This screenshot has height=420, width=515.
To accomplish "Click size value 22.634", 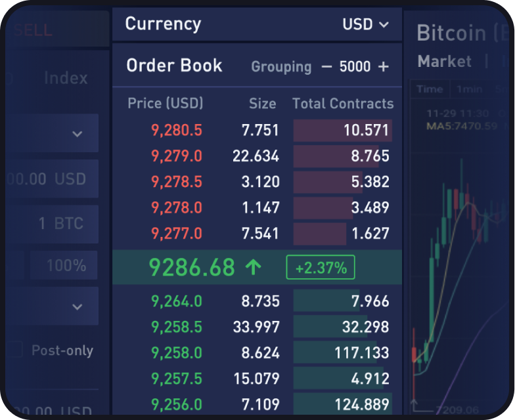I will click(x=256, y=156).
